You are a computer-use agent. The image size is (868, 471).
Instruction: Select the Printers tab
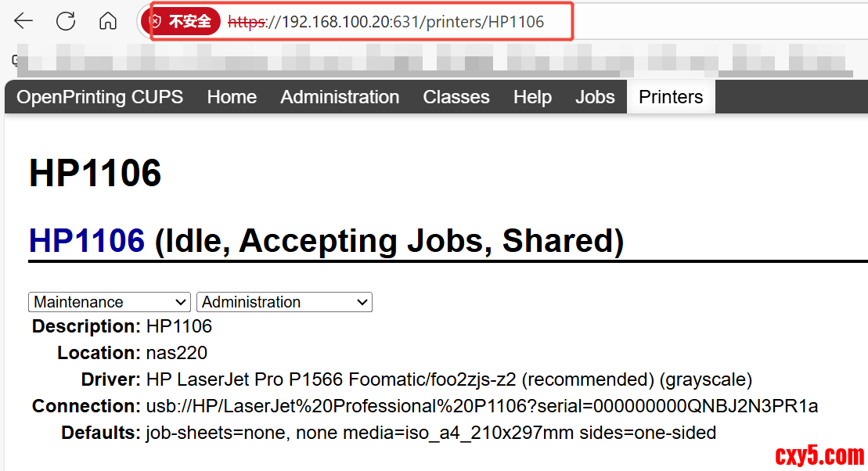671,97
